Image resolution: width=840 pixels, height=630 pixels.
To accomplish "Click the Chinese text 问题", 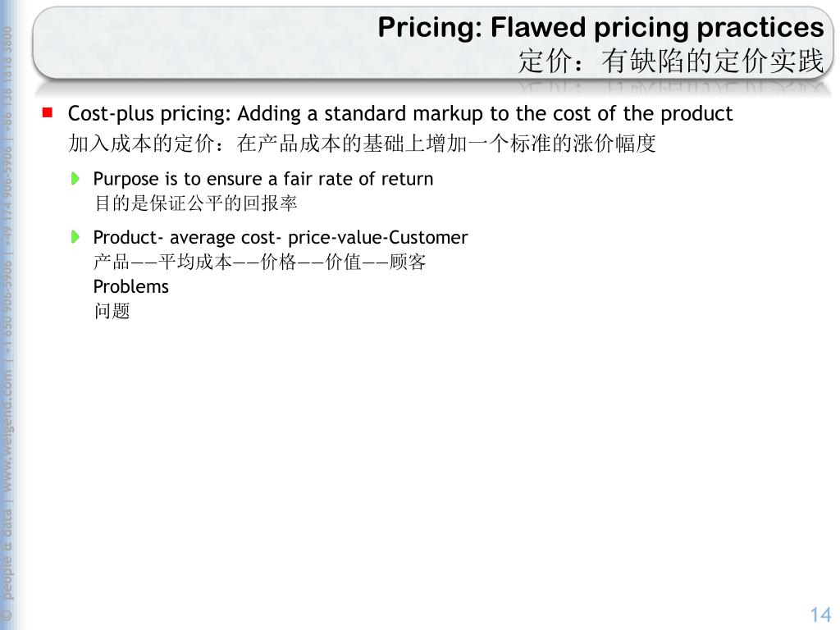I will click(112, 311).
